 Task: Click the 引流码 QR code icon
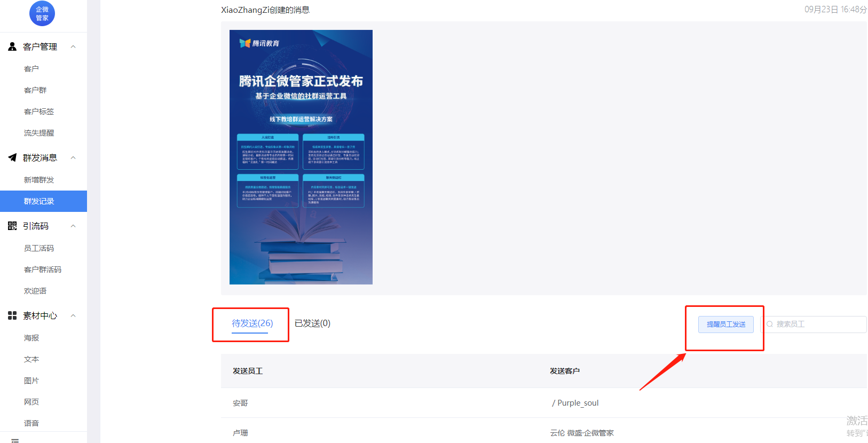12,226
